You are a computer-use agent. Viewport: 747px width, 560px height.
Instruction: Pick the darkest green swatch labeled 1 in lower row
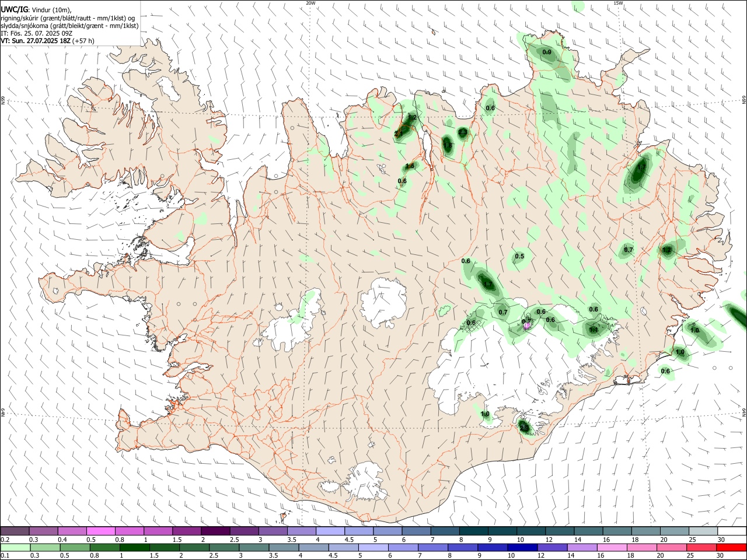(x=134, y=548)
